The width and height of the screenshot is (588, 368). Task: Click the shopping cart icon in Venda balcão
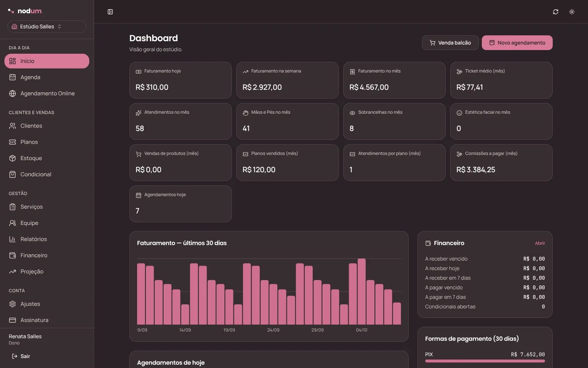(433, 43)
